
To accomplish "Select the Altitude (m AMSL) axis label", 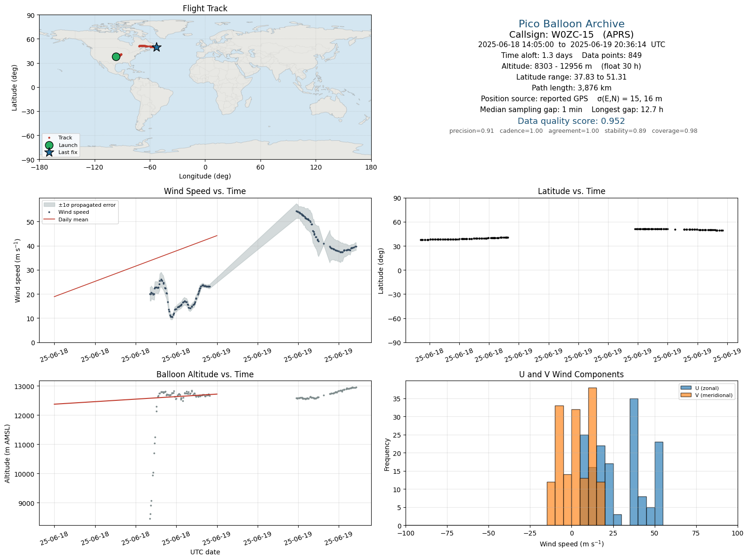I will pos(8,453).
